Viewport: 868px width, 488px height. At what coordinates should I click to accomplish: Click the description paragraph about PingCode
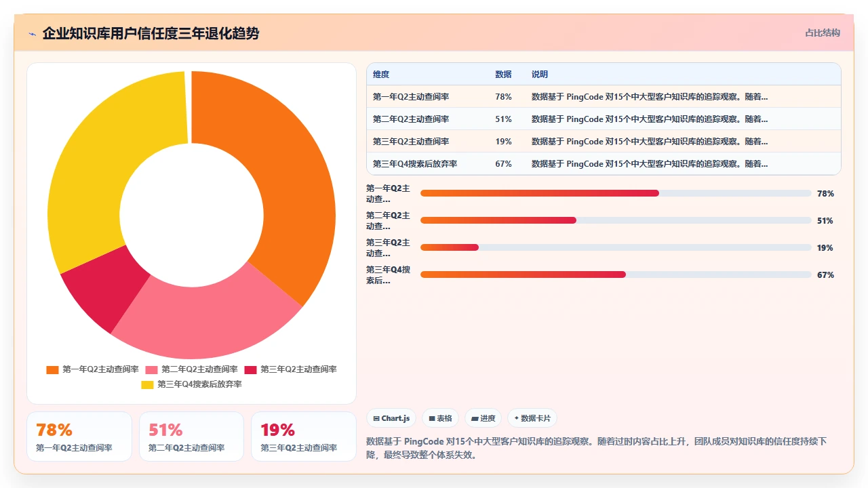click(597, 448)
